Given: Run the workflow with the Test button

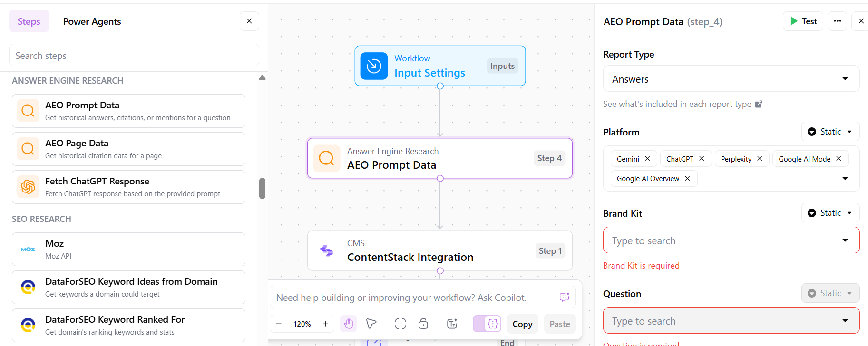Looking at the screenshot, I should 803,21.
